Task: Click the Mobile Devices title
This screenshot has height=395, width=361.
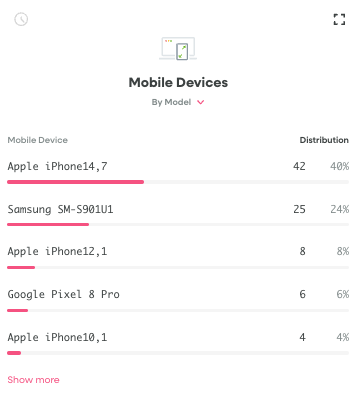Action: (178, 82)
